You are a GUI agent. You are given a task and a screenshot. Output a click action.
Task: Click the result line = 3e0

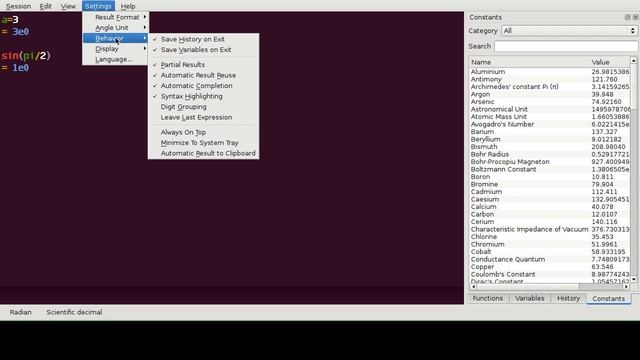pyautogui.click(x=15, y=32)
